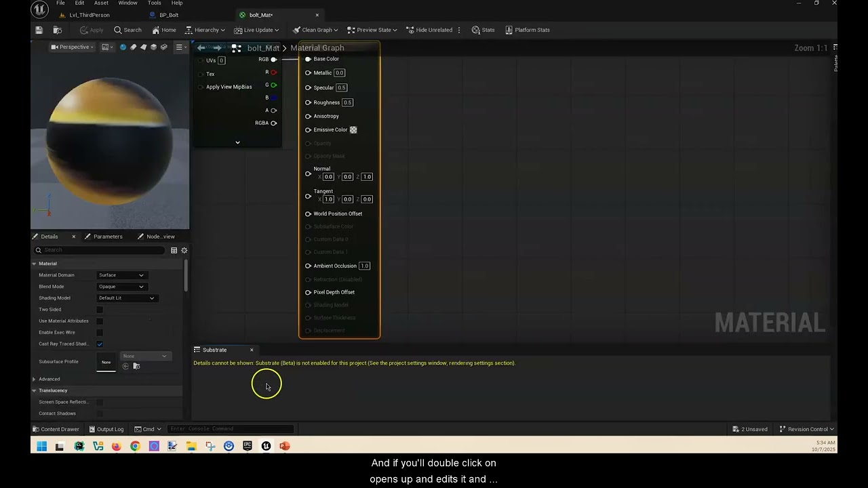The image size is (868, 488).
Task: Collapse the Translucency section
Action: pos(34,390)
